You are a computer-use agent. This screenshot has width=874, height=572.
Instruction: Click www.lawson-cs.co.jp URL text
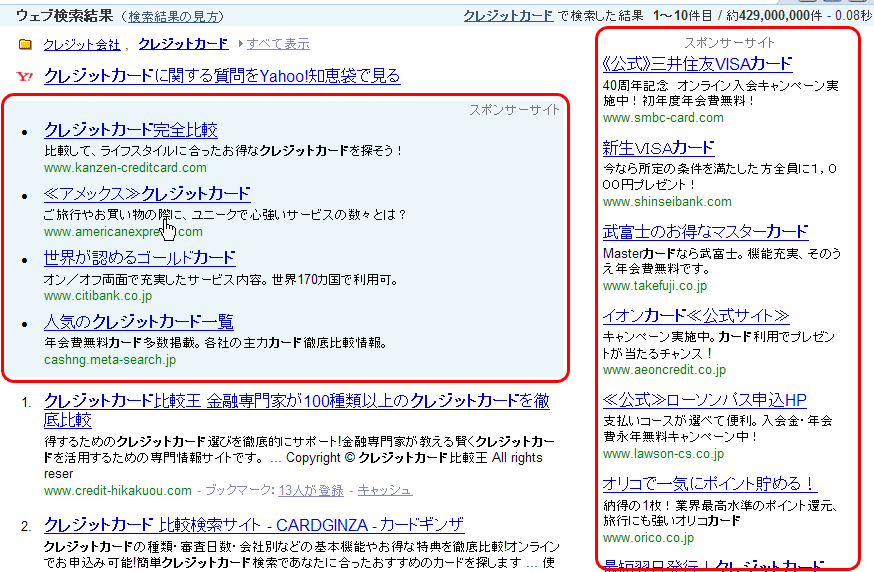[663, 454]
